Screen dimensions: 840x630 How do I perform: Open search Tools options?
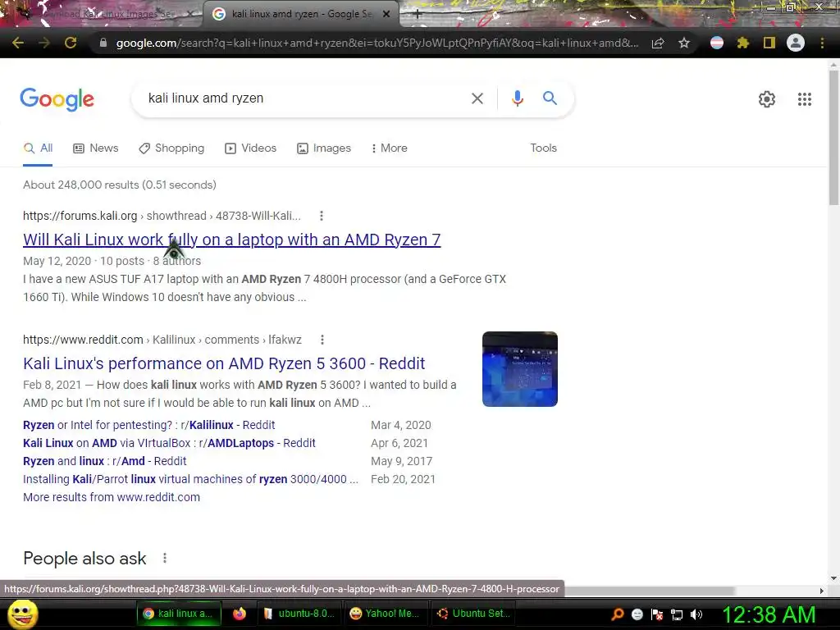click(543, 148)
